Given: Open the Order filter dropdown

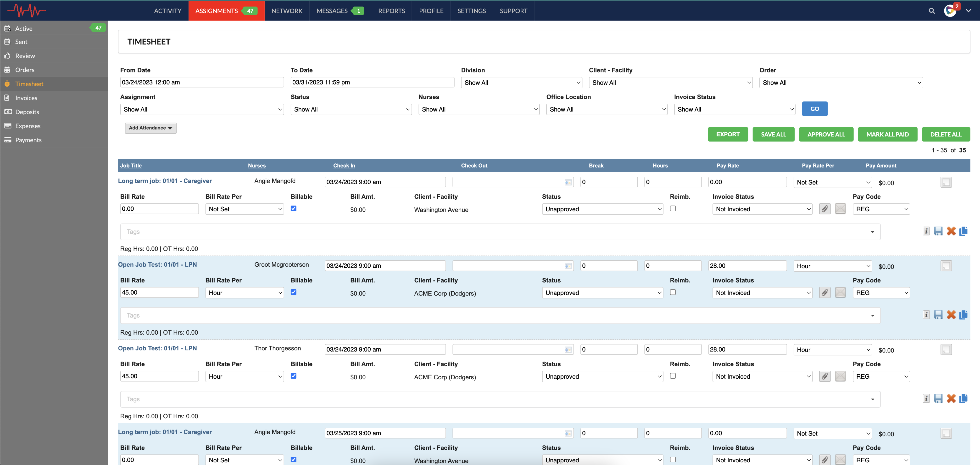Looking at the screenshot, I should point(841,83).
